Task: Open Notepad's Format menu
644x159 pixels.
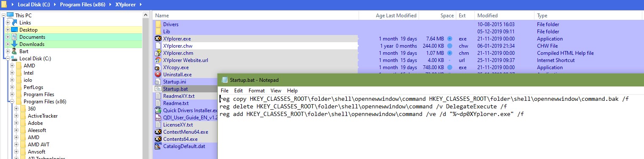Action: point(257,91)
